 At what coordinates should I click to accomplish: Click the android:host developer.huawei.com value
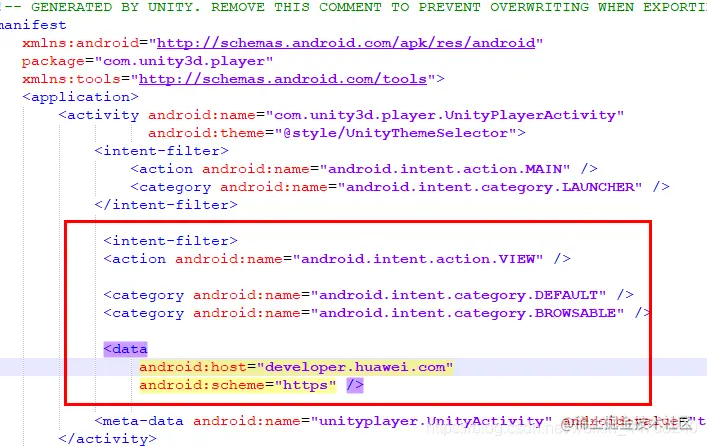point(354,367)
